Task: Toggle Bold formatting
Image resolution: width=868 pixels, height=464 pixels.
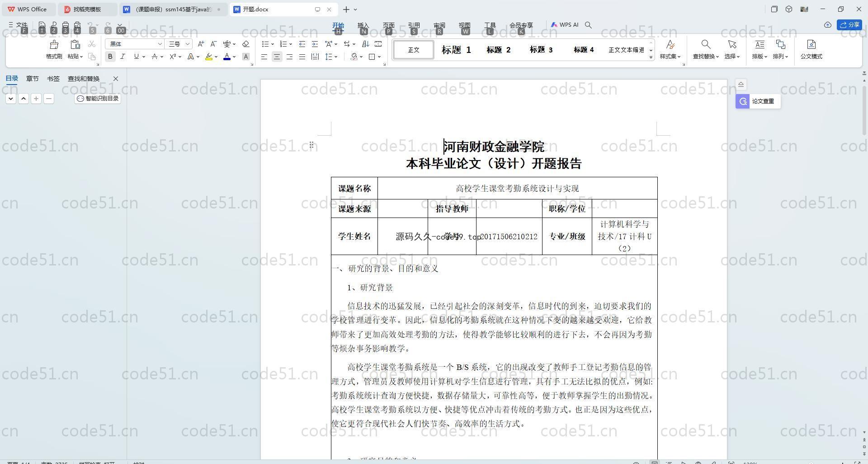Action: tap(110, 57)
